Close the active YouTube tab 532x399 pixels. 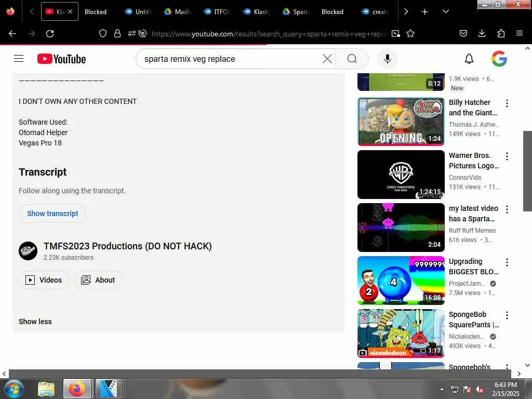70,11
